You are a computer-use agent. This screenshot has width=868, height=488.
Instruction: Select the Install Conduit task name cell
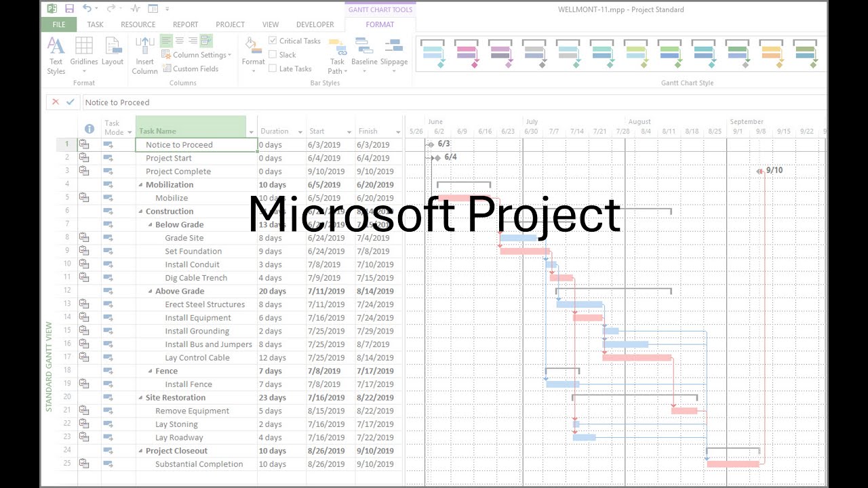click(x=197, y=264)
